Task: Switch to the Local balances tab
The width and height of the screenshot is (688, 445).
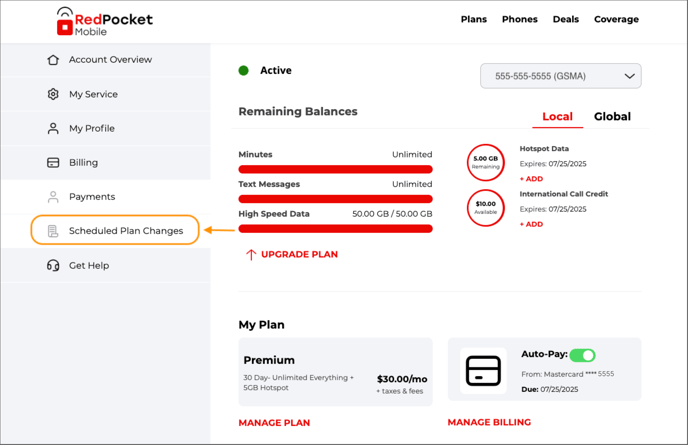Action: [557, 116]
